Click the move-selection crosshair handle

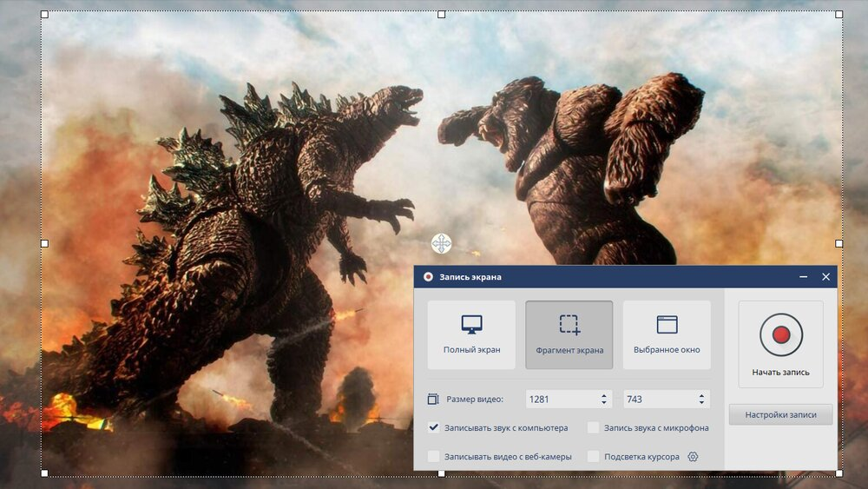click(441, 243)
